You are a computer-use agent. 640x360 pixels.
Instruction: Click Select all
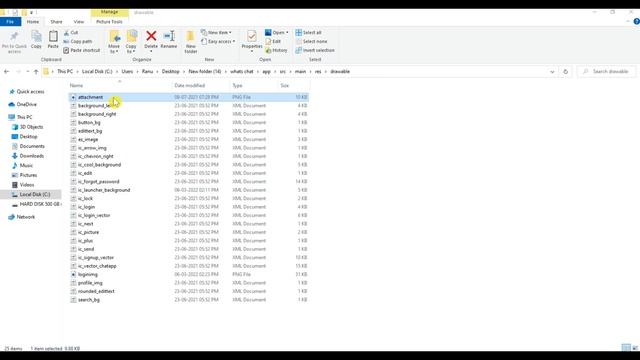[x=309, y=33]
